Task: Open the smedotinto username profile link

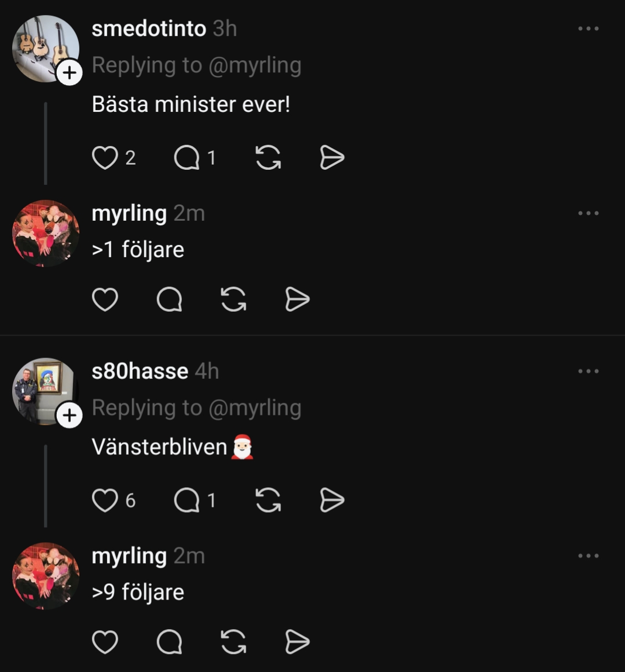Action: [x=149, y=28]
